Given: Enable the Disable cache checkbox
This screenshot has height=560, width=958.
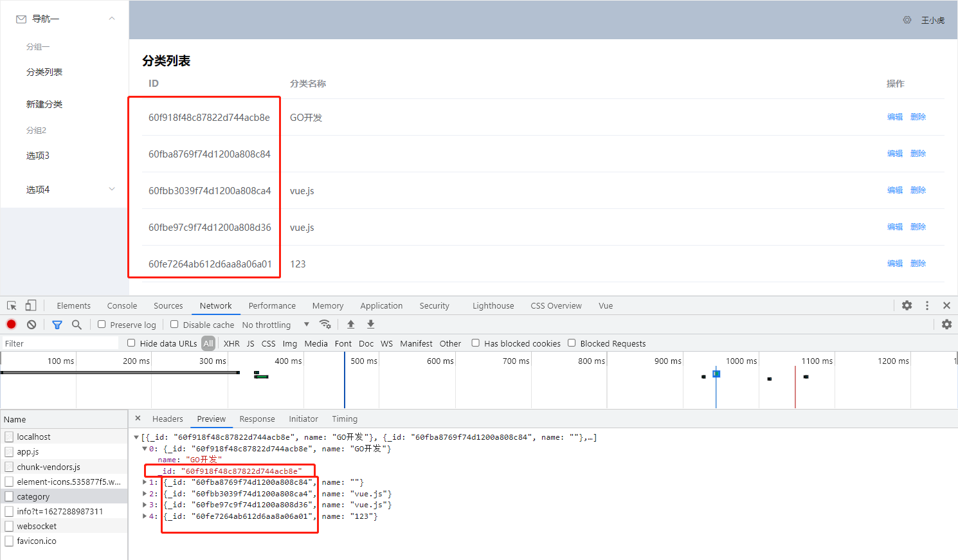Looking at the screenshot, I should pos(174,325).
